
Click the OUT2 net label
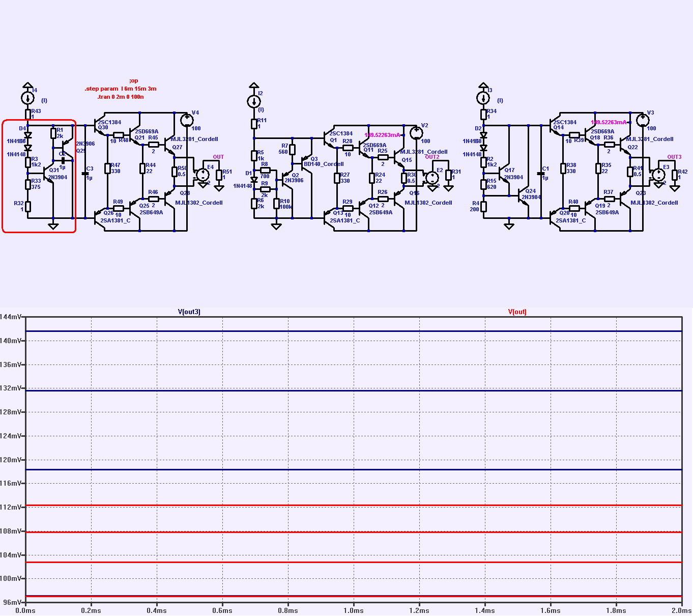click(432, 157)
